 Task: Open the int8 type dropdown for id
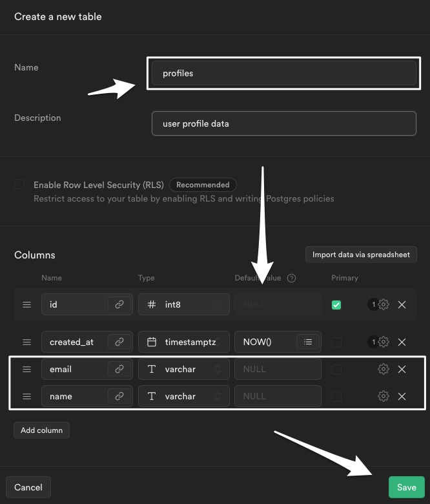click(x=184, y=304)
